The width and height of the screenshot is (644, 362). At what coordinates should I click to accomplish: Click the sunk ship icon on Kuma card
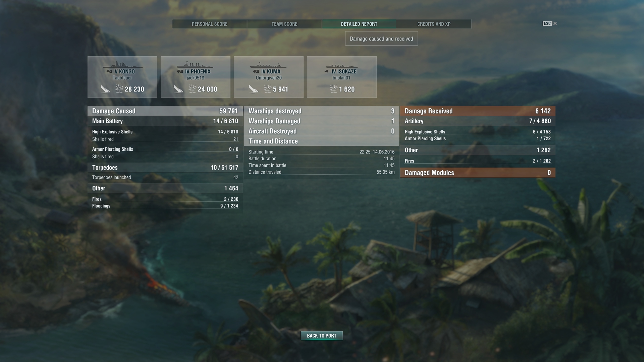click(x=254, y=89)
